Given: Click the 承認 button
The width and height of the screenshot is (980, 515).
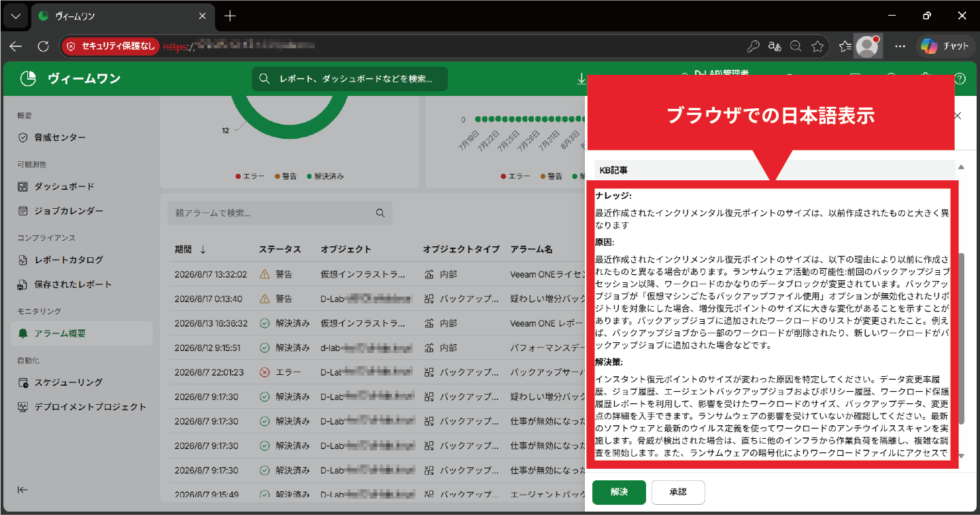Looking at the screenshot, I should [x=678, y=493].
